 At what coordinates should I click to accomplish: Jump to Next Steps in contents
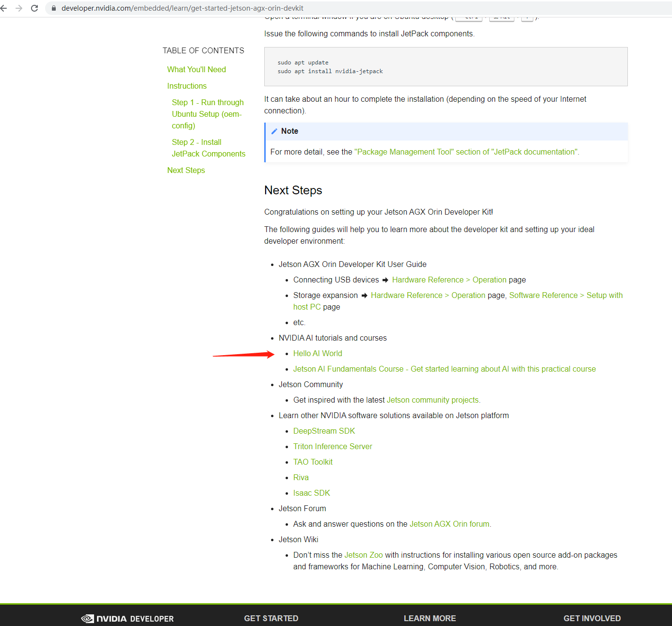pos(186,170)
